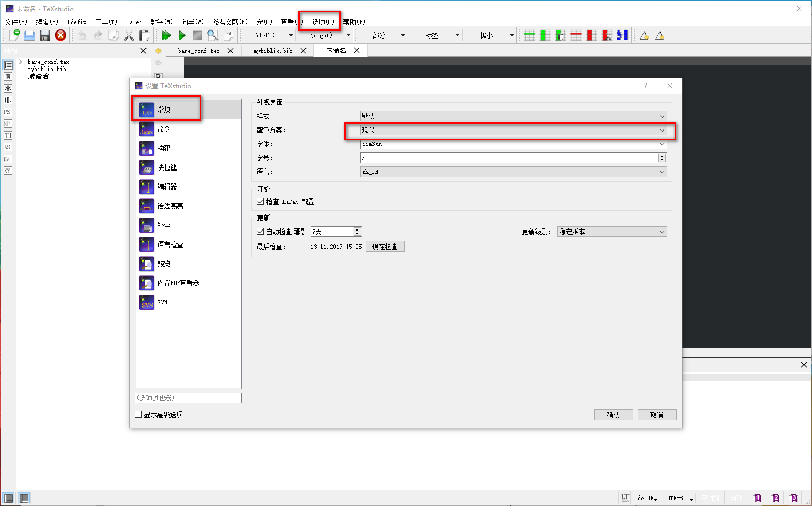Open the log viewer icon
Screen dimensions: 812x506
[x=228, y=35]
